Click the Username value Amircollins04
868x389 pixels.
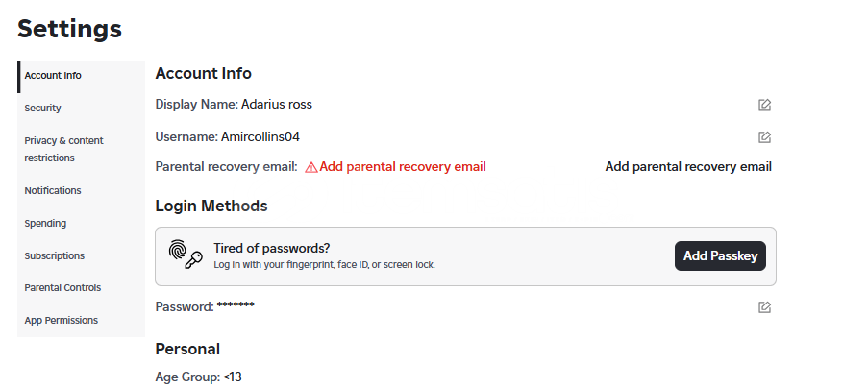click(x=260, y=136)
